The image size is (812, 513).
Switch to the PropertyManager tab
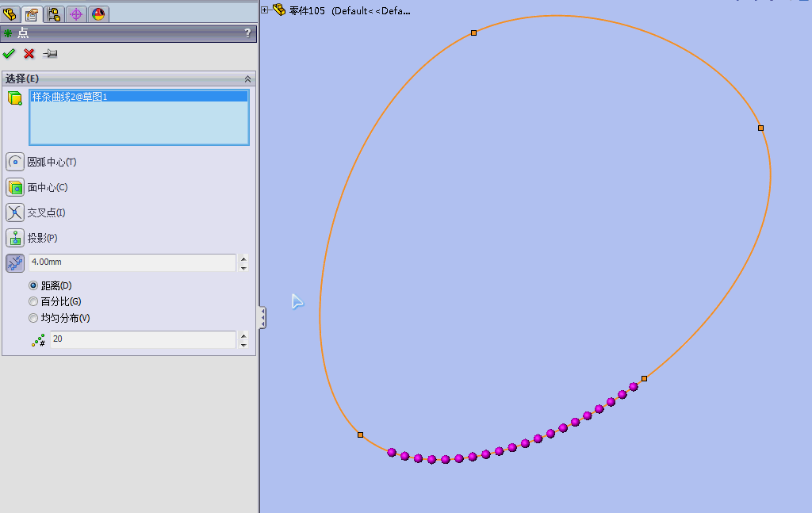click(32, 13)
